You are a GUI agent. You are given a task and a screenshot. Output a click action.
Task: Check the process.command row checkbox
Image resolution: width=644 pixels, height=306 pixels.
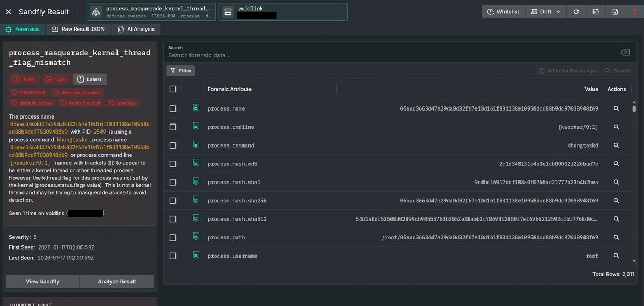pyautogui.click(x=173, y=145)
